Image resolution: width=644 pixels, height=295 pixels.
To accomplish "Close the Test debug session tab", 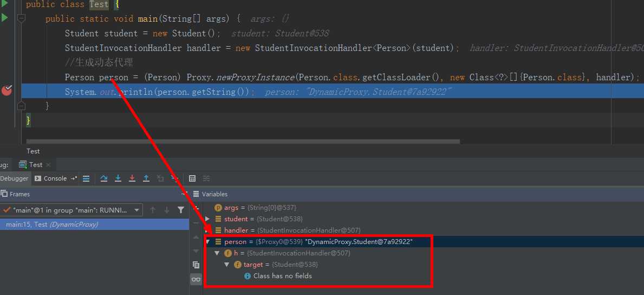I will (48, 164).
